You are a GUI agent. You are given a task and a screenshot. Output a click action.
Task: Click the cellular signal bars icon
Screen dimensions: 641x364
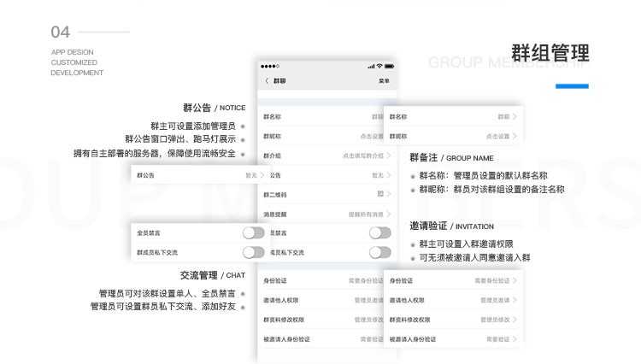coord(371,66)
